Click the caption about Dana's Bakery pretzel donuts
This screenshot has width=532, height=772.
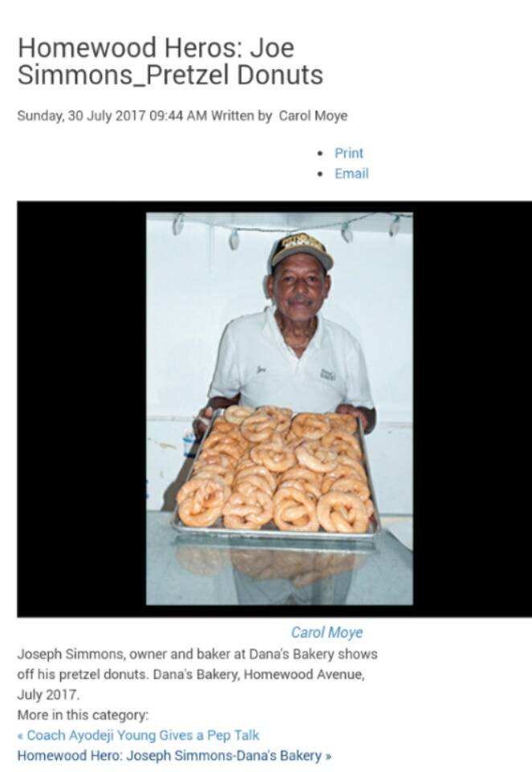[198, 674]
